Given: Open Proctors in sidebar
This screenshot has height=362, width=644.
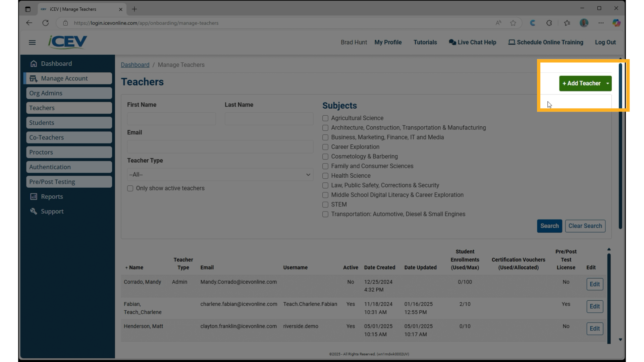Looking at the screenshot, I should tap(69, 152).
